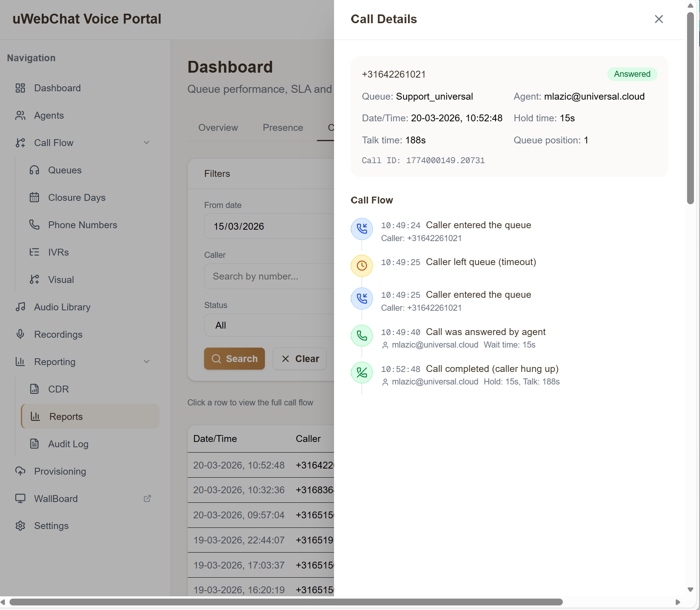This screenshot has width=700, height=610.
Task: Click Clear to reset the filters
Action: (299, 358)
